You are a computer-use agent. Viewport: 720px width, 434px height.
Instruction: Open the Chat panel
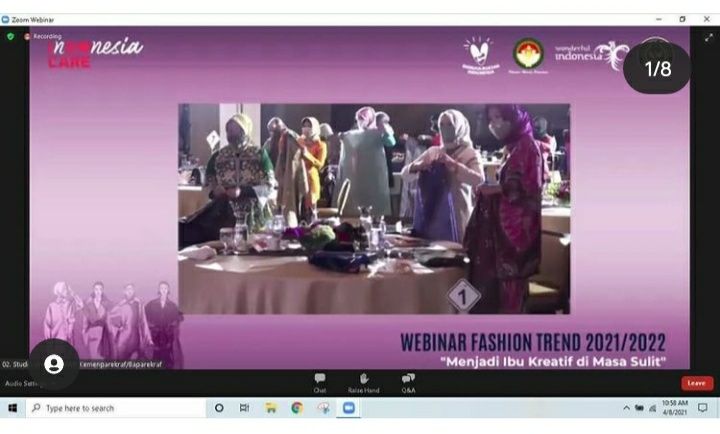[x=320, y=382]
